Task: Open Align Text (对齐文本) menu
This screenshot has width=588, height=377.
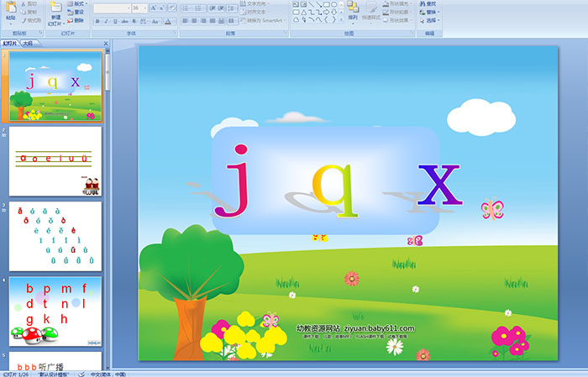Action: pyautogui.click(x=254, y=12)
